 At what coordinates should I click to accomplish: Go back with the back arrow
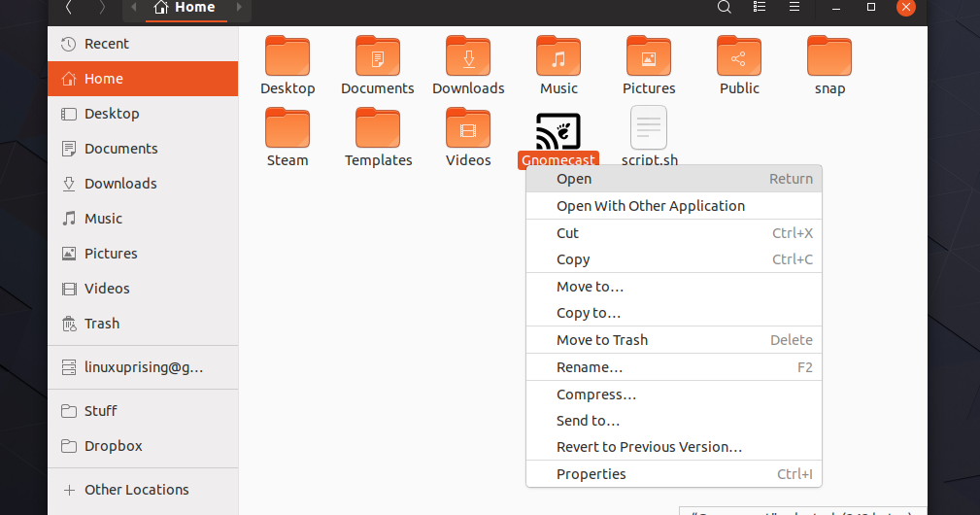pyautogui.click(x=69, y=7)
